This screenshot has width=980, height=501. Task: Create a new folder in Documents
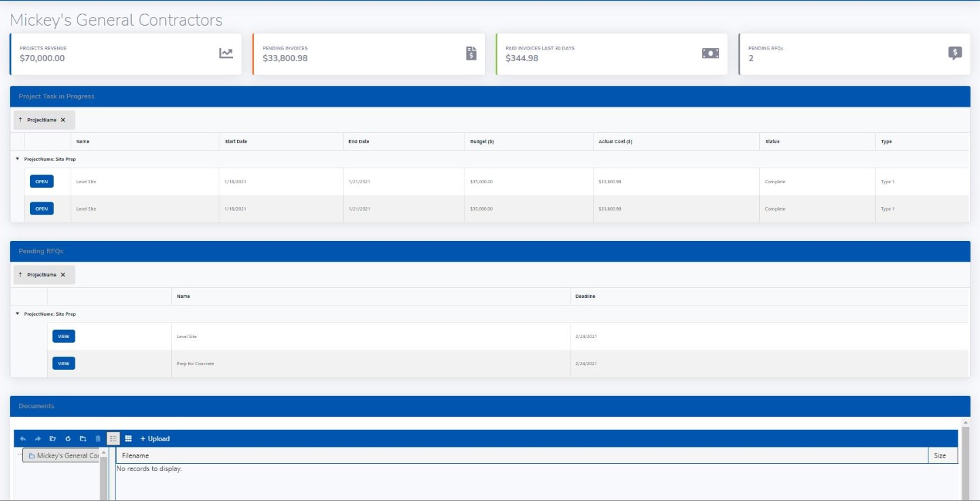(83, 439)
